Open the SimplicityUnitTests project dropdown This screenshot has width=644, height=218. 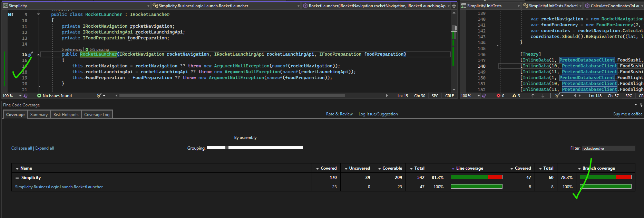point(518,6)
